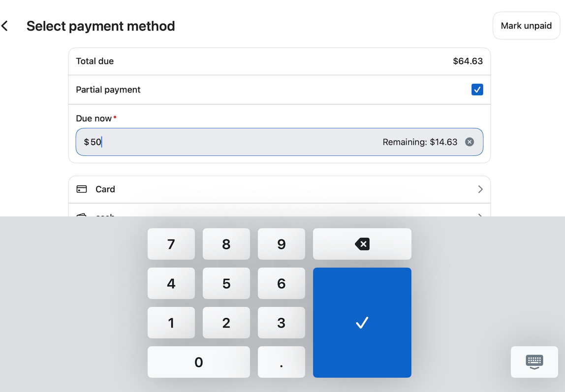Click the Due now label
565x392 pixels.
(94, 119)
